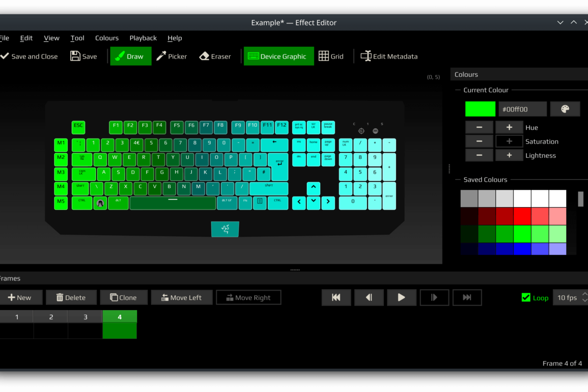Open the Colours menu
This screenshot has width=588, height=392.
tap(107, 38)
